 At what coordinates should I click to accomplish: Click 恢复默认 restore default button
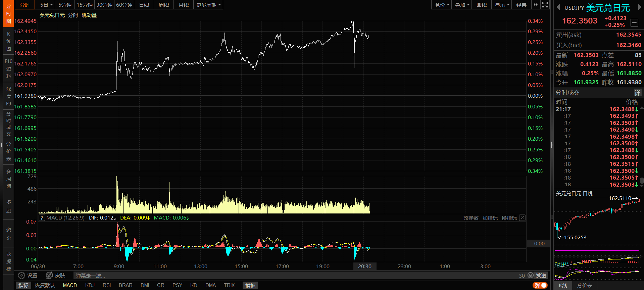[45, 285]
